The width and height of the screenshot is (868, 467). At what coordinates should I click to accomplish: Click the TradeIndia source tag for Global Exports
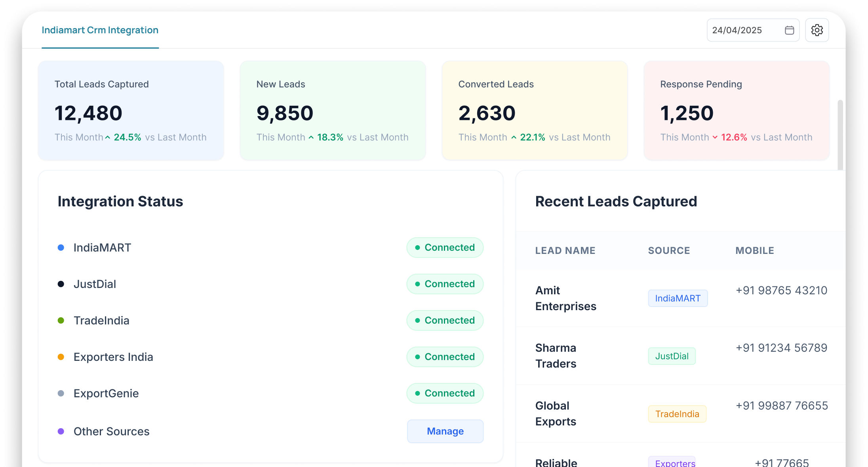677,414
